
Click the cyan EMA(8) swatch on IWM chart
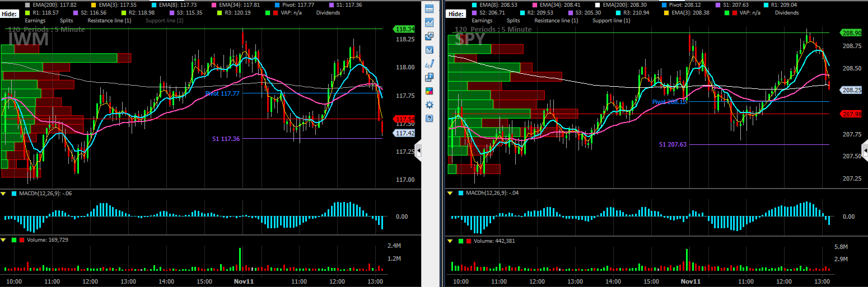[x=155, y=4]
